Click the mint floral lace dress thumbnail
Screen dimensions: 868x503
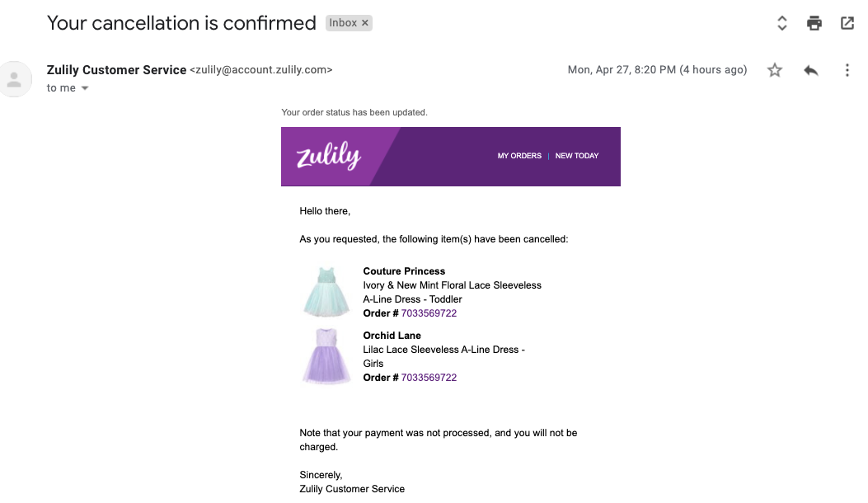326,292
